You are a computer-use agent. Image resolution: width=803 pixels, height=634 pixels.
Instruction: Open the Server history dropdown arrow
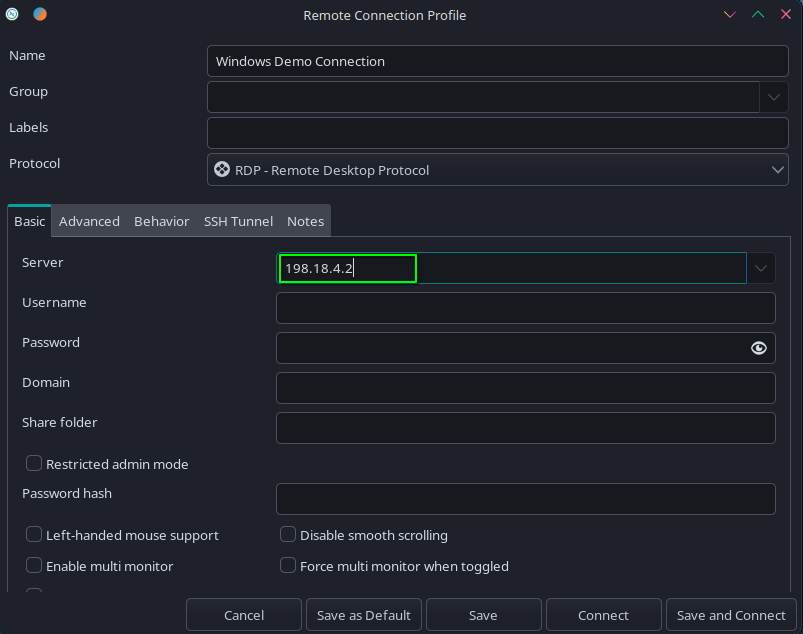(761, 268)
